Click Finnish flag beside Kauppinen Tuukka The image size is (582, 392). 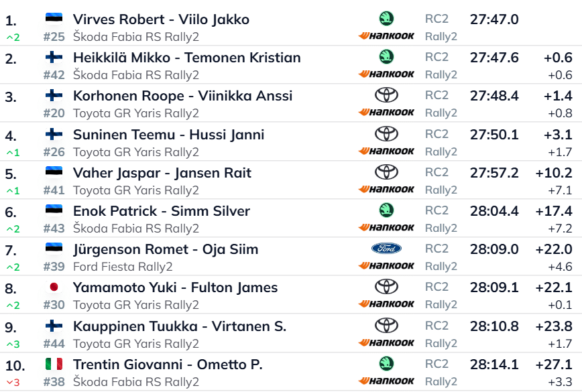(54, 326)
